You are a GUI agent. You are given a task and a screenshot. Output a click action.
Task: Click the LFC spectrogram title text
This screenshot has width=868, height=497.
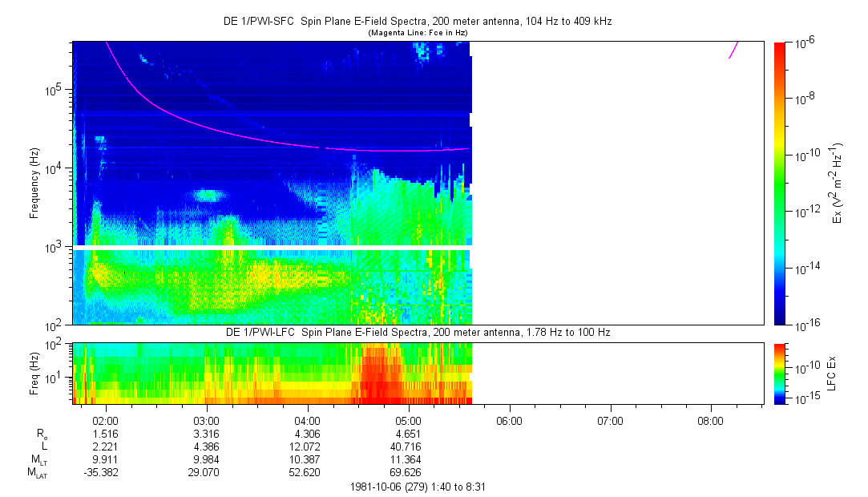tap(417, 332)
